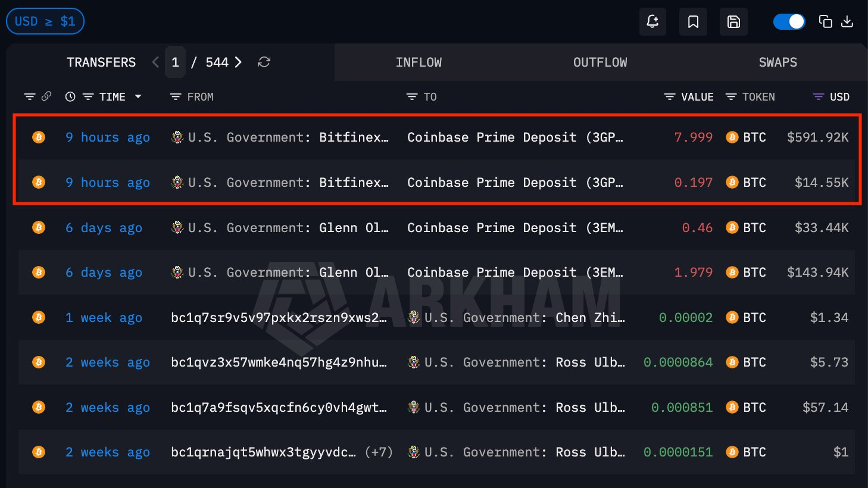Open U.S. Government Glenn Ol sender in 1.979 BTC row
Screen dimensions: 868x488
280,272
